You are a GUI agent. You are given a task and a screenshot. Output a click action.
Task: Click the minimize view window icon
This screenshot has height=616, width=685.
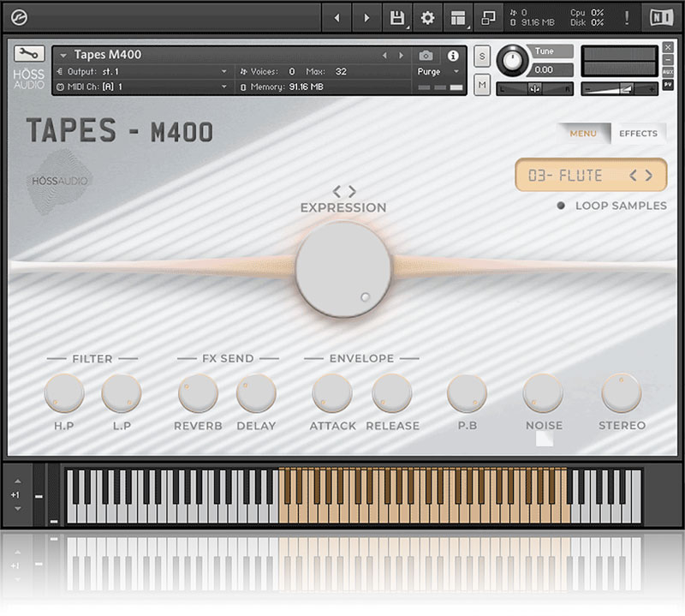coord(488,18)
